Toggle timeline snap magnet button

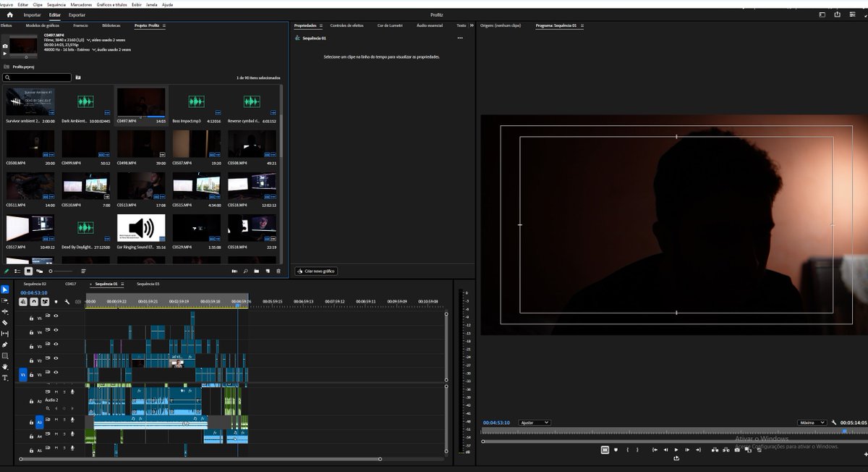(x=34, y=302)
